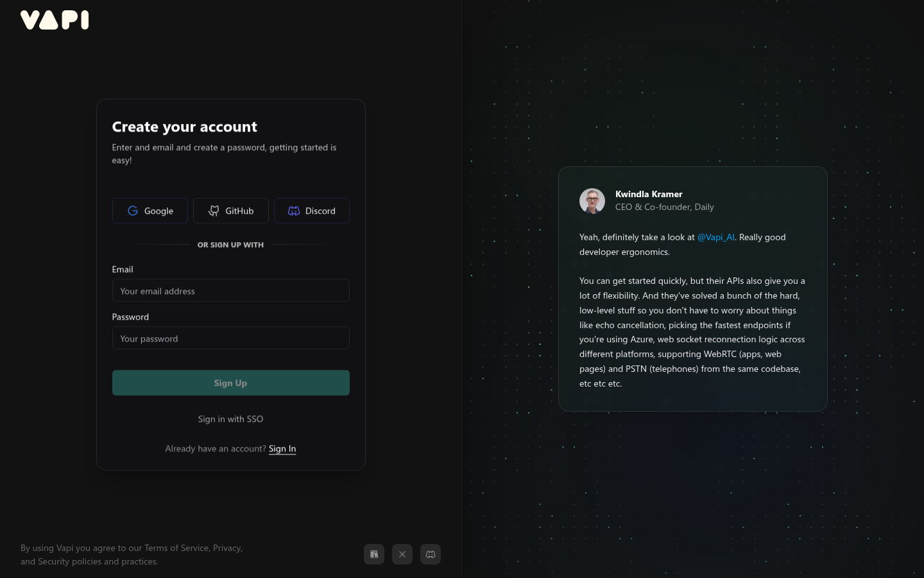This screenshot has height=578, width=924.
Task: Click Kwindla Kramer's avatar photo
Action: click(x=592, y=201)
